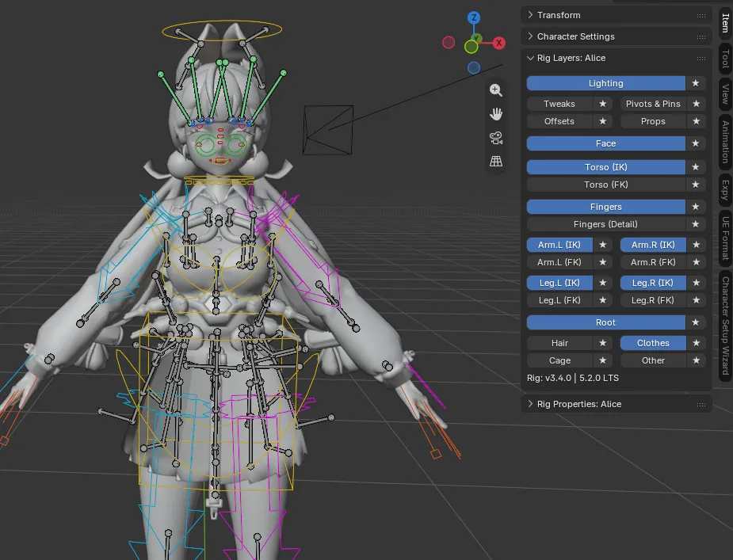This screenshot has width=733, height=560.
Task: Star the Torso (IK) layer
Action: [696, 167]
